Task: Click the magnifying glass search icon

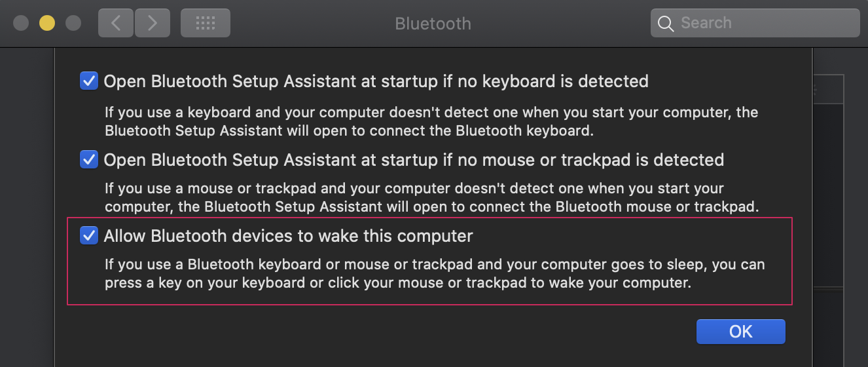Action: click(x=666, y=24)
